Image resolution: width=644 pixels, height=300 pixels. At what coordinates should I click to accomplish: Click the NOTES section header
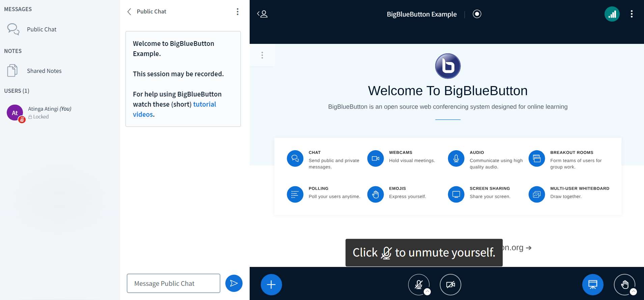pyautogui.click(x=13, y=51)
